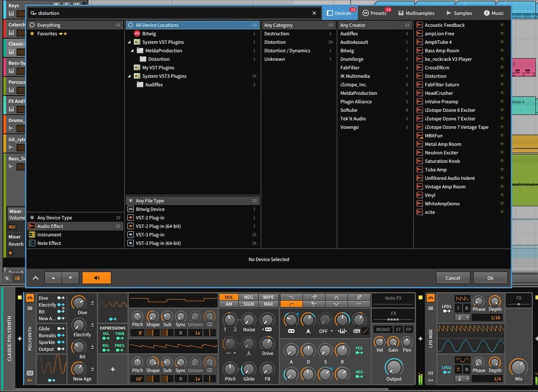Select the Favorites collection
The image size is (538, 392).
click(x=75, y=34)
